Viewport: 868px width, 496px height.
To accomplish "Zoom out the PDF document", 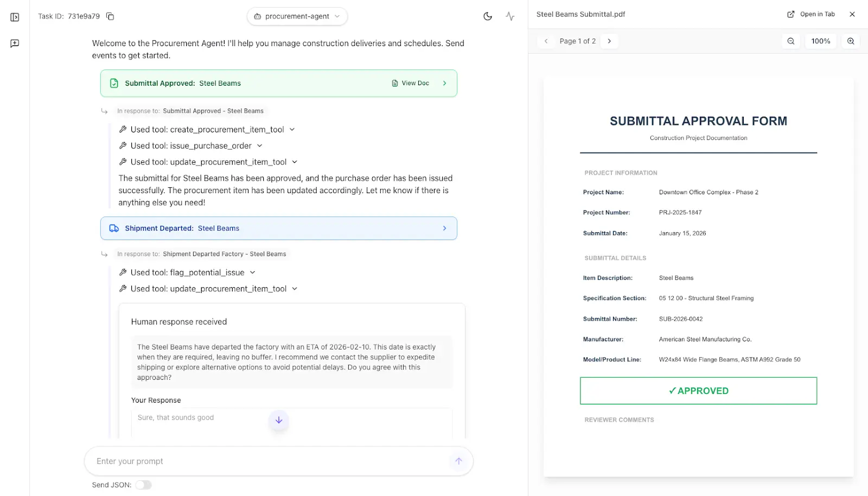I will [791, 41].
